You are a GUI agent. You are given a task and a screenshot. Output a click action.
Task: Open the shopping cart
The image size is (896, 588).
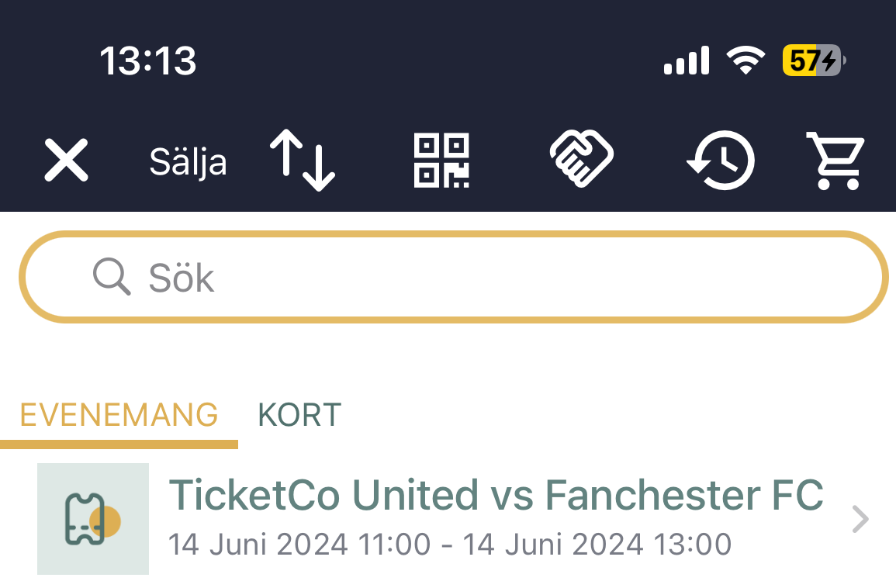click(835, 161)
